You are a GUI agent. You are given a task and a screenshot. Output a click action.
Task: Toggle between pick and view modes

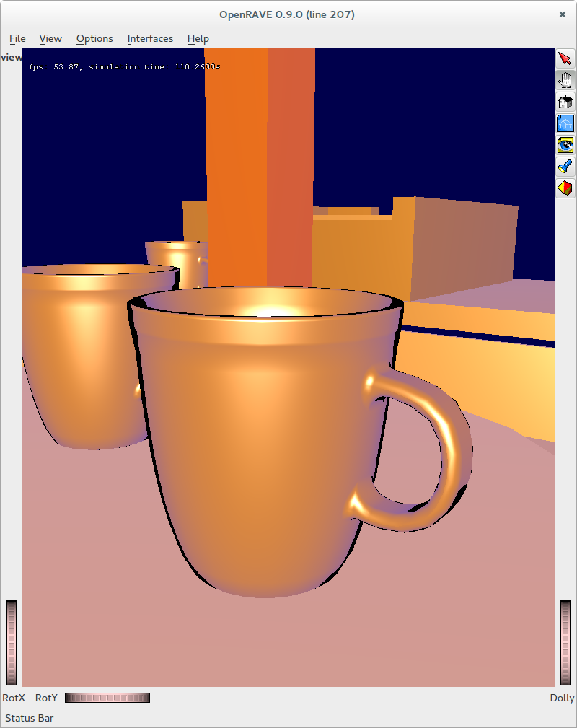click(x=565, y=58)
